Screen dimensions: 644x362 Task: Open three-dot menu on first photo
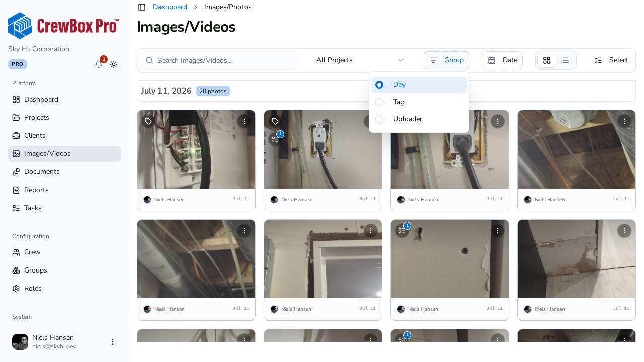244,121
